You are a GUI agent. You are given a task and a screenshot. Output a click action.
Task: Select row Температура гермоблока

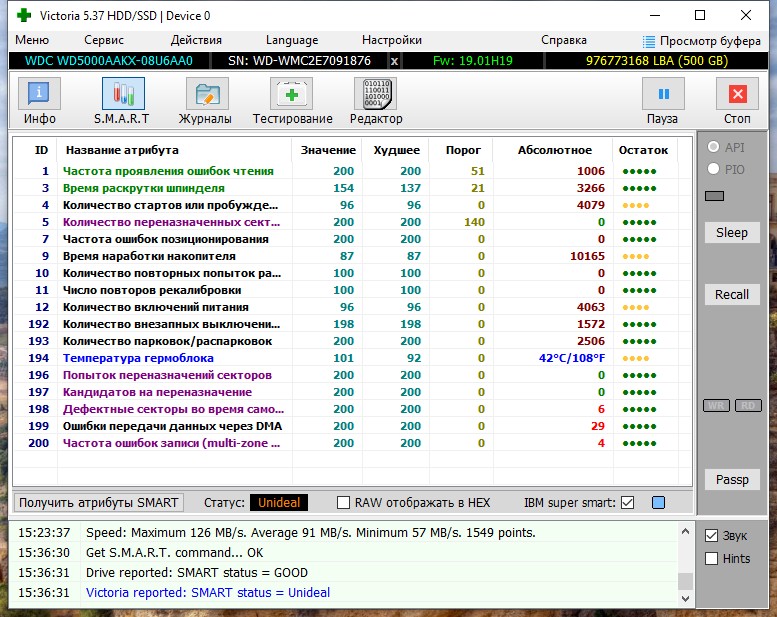(353, 358)
